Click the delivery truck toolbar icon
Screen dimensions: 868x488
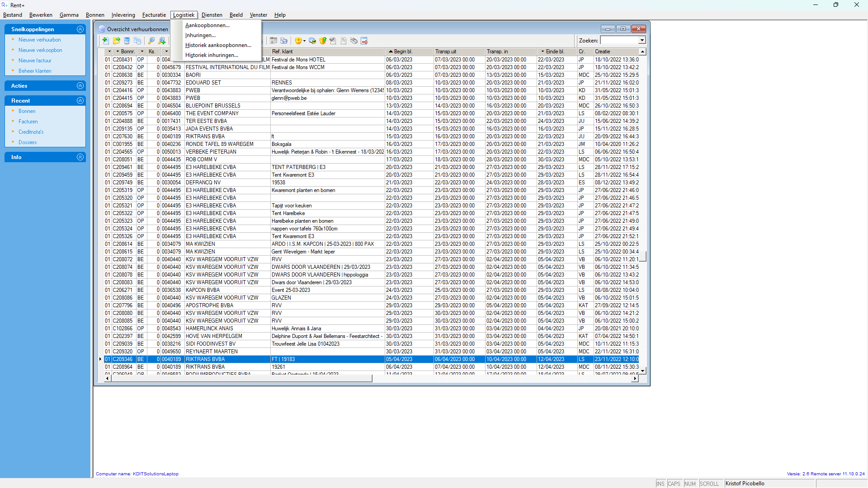click(312, 41)
